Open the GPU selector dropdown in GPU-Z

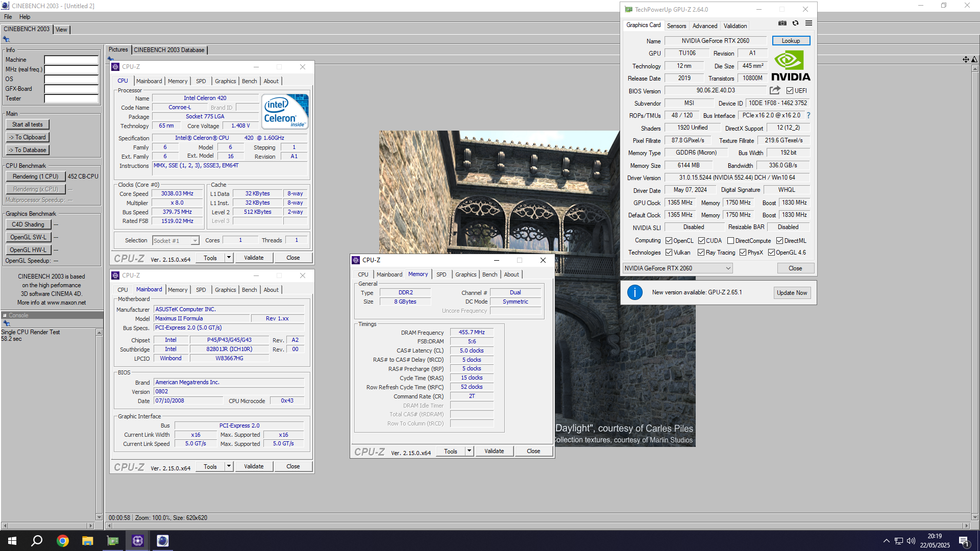click(678, 268)
